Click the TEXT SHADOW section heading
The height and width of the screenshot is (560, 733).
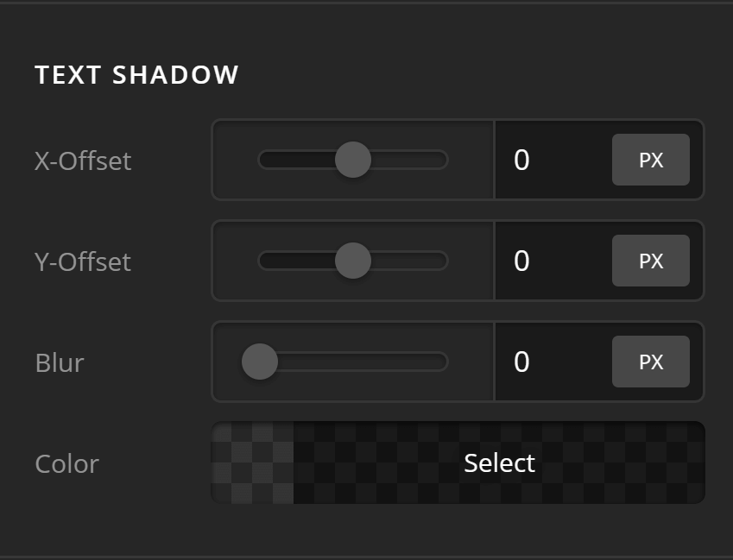[136, 75]
